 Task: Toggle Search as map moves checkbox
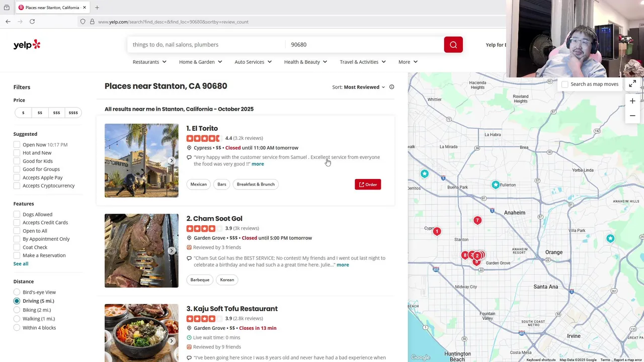tap(565, 84)
